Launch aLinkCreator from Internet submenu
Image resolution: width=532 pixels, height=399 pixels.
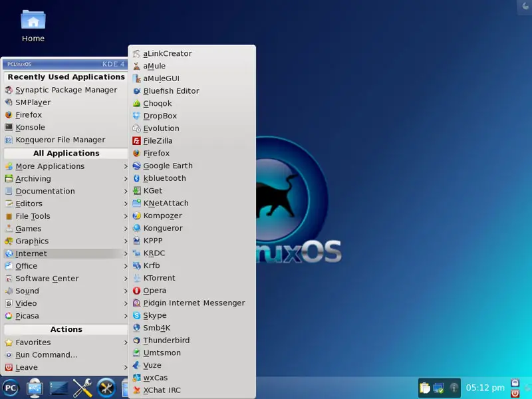(192, 54)
